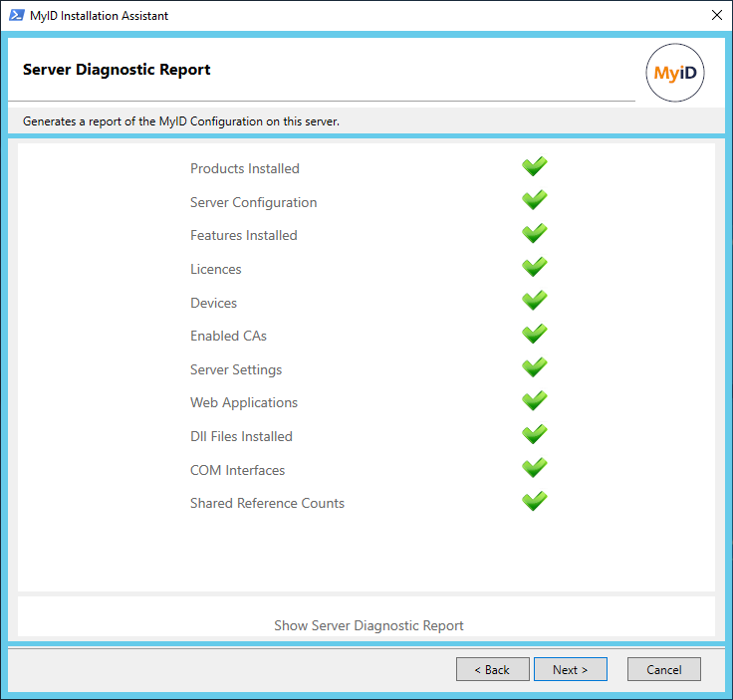The image size is (733, 700).
Task: Click the green checkmark beside Products Installed
Action: point(535,167)
